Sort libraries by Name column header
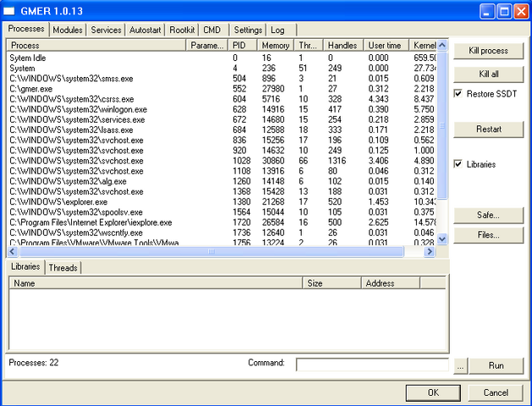 tap(156, 283)
